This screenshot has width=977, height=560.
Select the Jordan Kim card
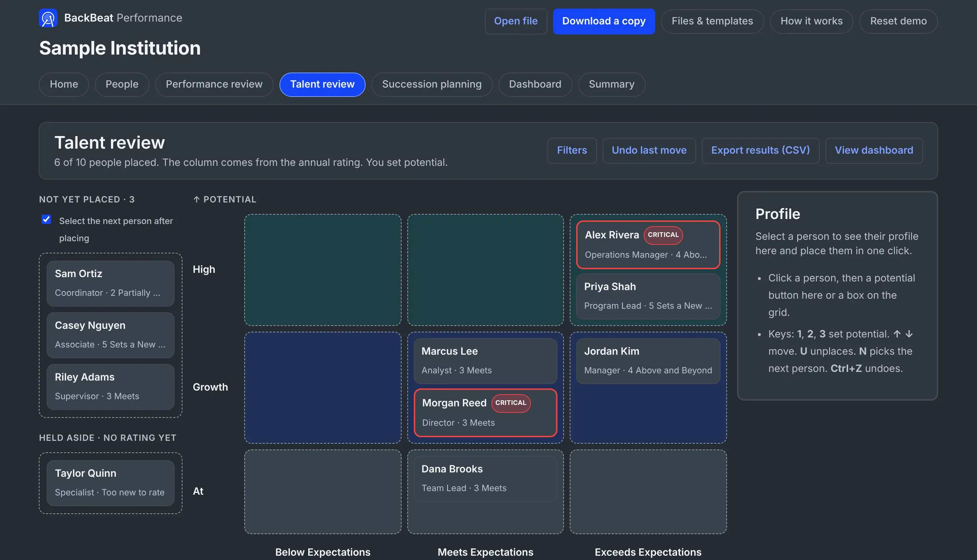(648, 361)
